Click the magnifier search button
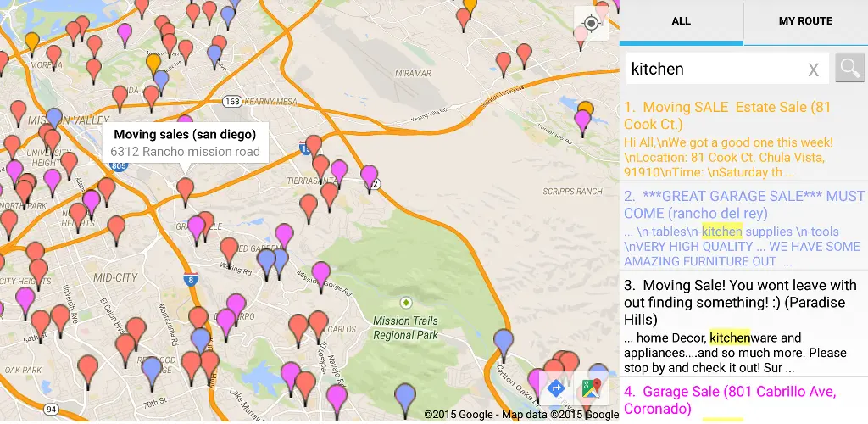The image size is (868, 424). click(849, 69)
